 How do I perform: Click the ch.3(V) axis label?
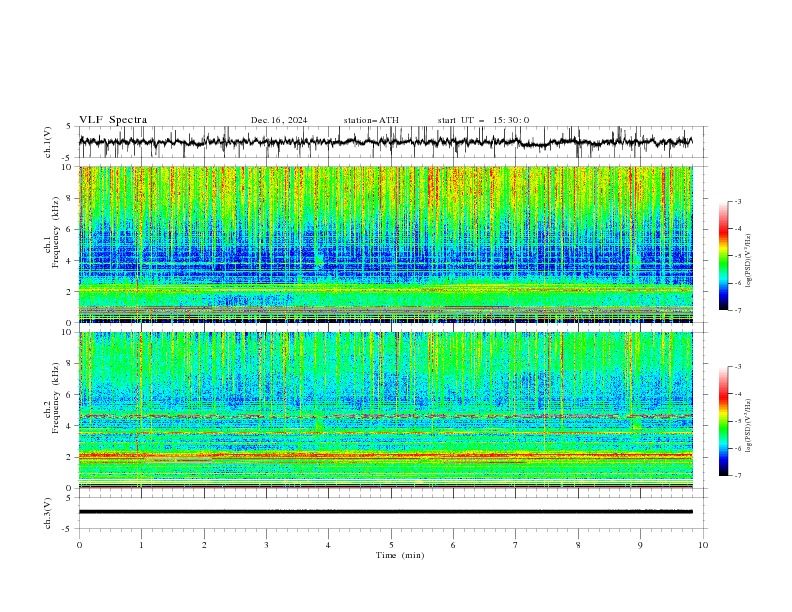pos(48,514)
